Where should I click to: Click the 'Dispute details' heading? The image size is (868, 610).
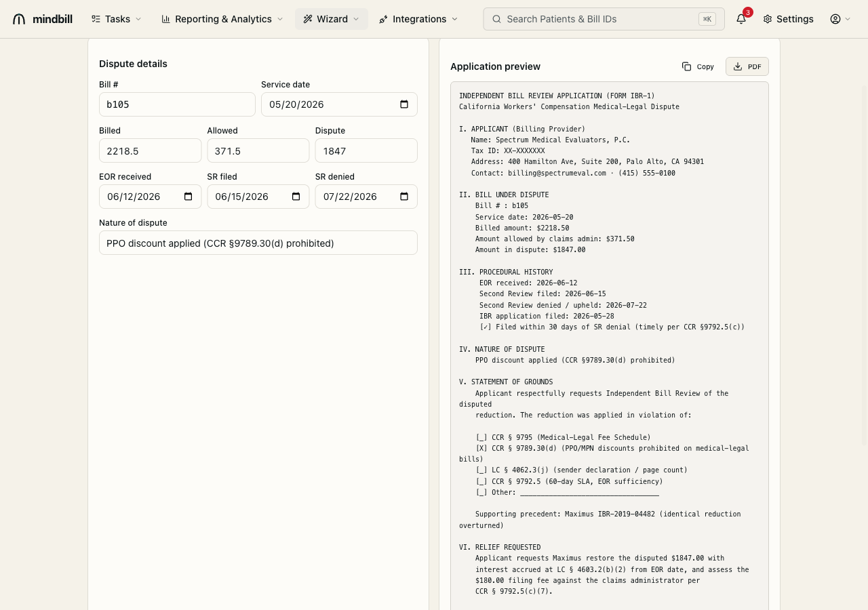(133, 64)
